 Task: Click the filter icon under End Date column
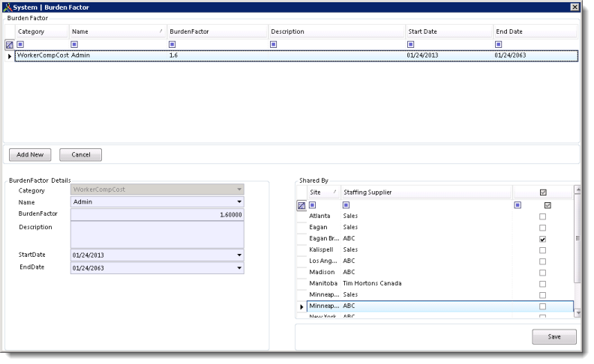(x=499, y=44)
